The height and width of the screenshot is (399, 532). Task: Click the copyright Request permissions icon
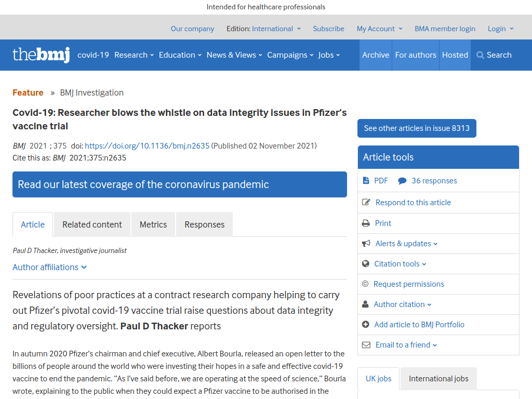pos(365,284)
